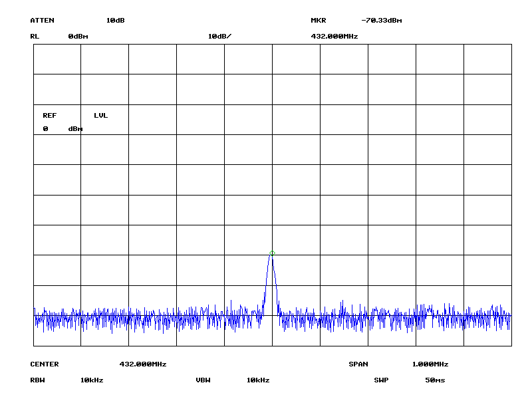Select the 50ms sweep time value
Screen dimensions: 532x399
click(x=435, y=380)
